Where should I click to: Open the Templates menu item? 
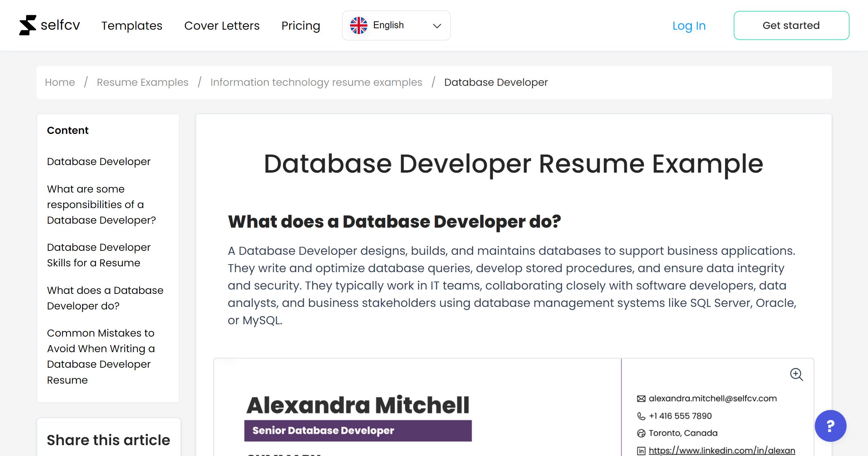tap(132, 26)
